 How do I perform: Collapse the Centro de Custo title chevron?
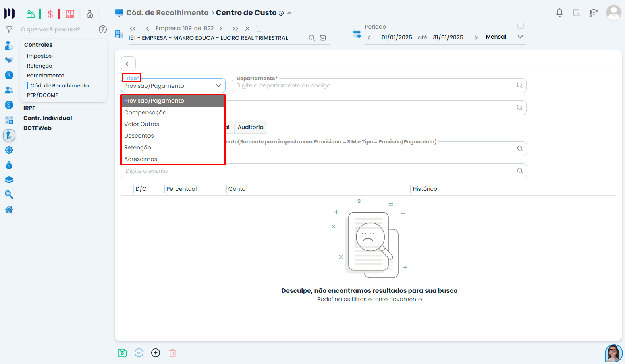click(x=289, y=13)
